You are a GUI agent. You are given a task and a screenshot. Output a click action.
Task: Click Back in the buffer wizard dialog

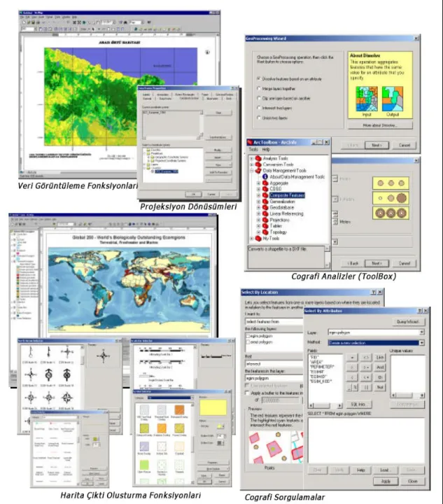tap(353, 263)
